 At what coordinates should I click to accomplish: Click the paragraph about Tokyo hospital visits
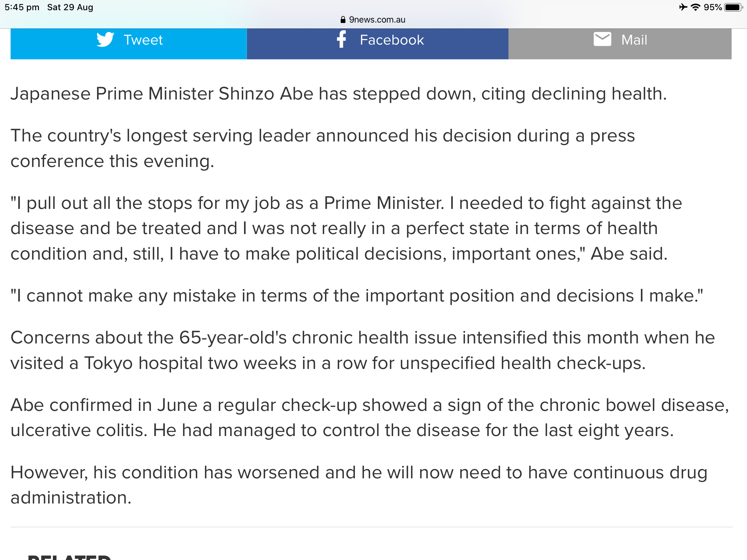click(363, 350)
